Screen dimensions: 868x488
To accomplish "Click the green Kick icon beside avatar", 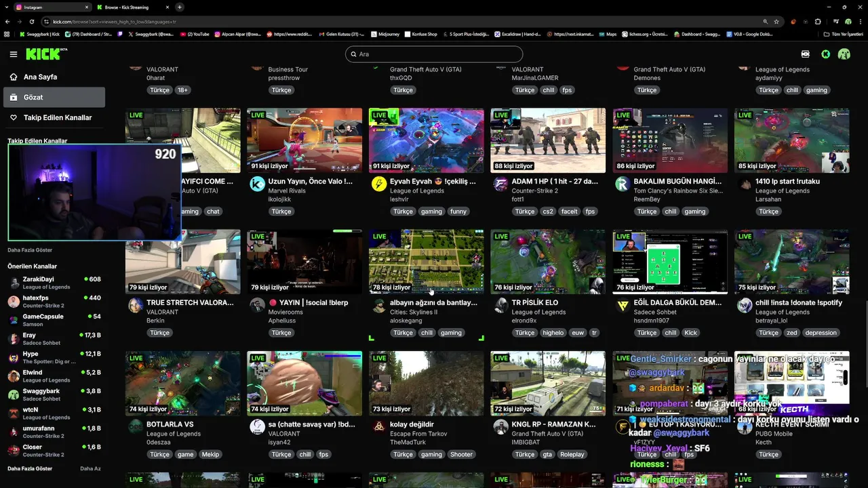I will [x=825, y=54].
